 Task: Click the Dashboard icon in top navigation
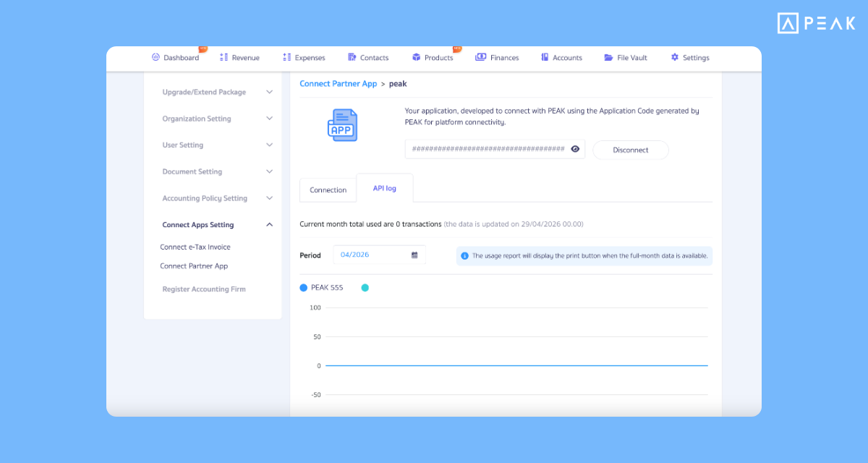(156, 56)
